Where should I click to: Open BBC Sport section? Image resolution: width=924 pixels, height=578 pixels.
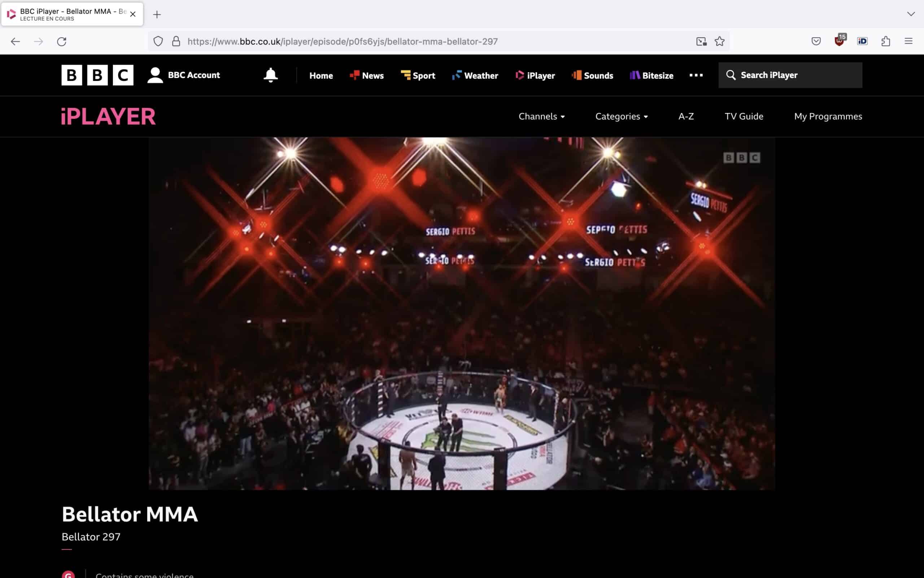pos(418,75)
